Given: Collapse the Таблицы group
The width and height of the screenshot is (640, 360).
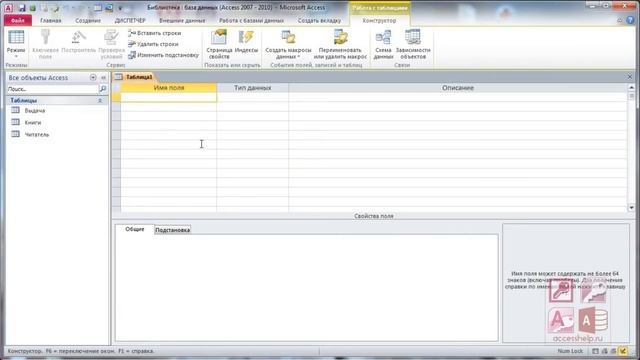Looking at the screenshot, I should pos(100,100).
